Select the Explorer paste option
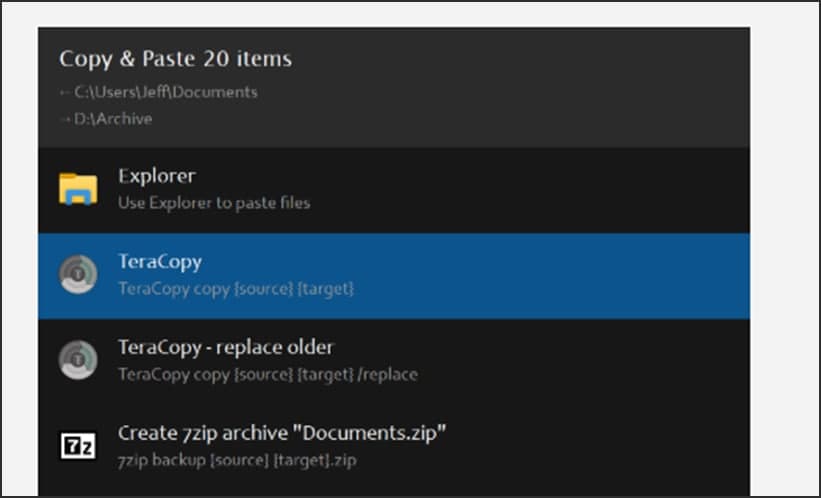The height and width of the screenshot is (498, 821). point(157,177)
